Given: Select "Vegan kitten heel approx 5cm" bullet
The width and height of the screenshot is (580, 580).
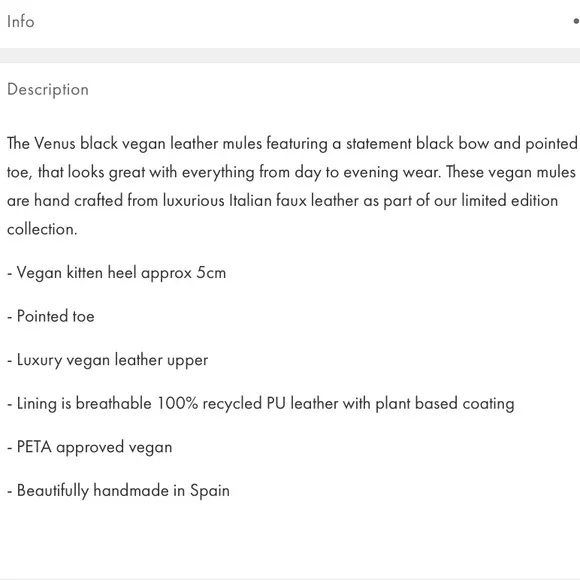Looking at the screenshot, I should click(117, 273).
